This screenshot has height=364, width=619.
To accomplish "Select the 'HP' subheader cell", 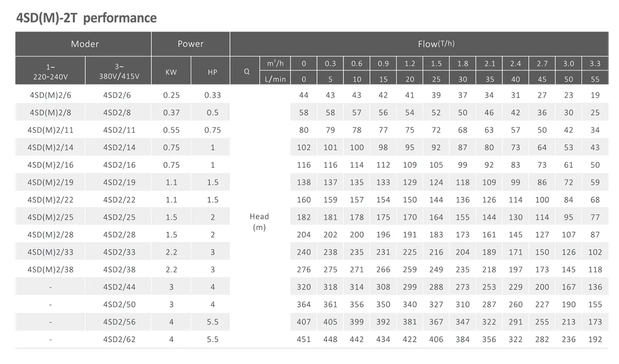I will (212, 72).
